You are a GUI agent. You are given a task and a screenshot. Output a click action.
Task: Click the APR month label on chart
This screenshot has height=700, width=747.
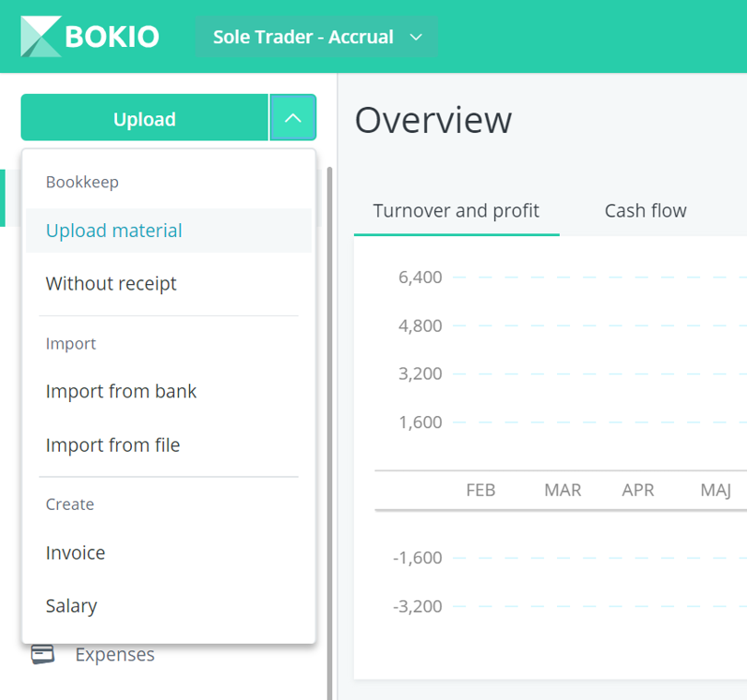click(638, 490)
